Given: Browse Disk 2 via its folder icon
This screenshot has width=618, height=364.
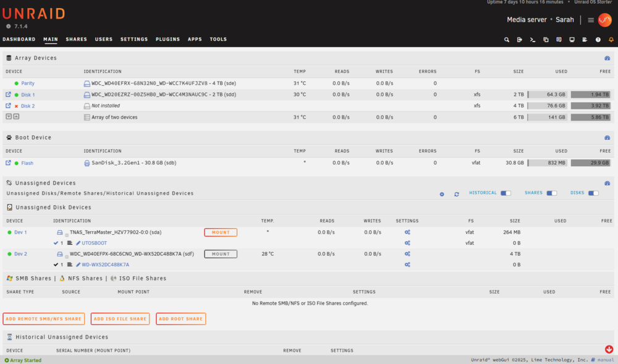Looking at the screenshot, I should click(8, 106).
